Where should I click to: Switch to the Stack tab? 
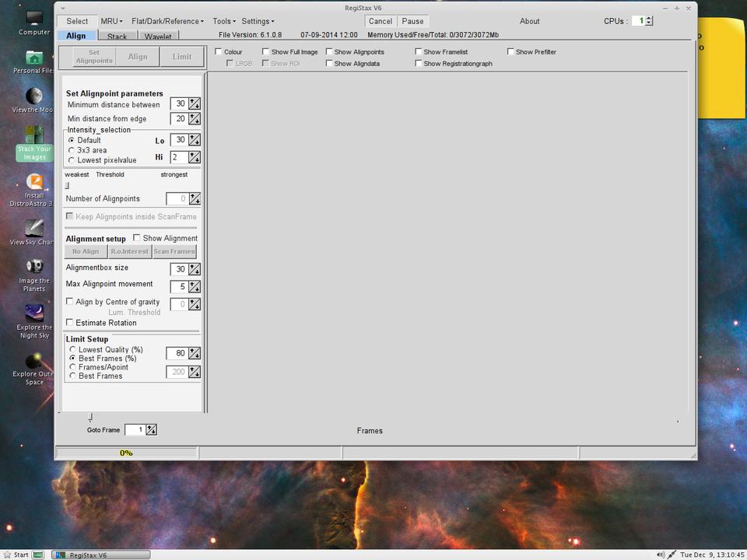pyautogui.click(x=117, y=37)
